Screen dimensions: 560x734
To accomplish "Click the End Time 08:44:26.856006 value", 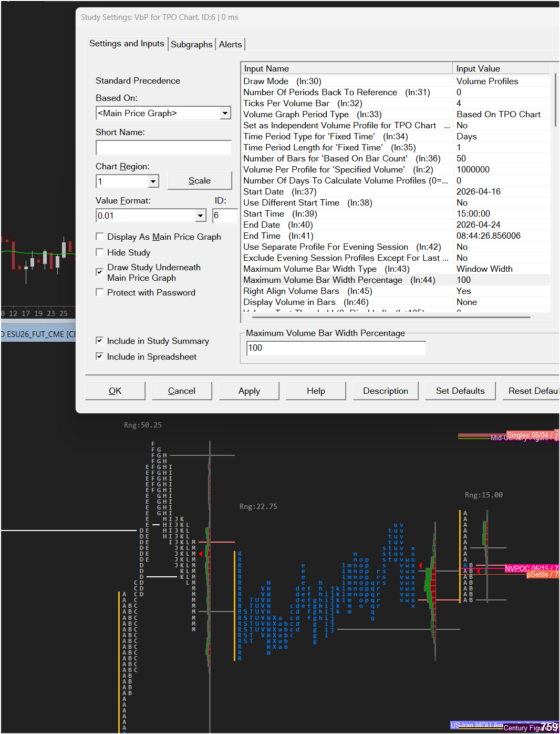I will pyautogui.click(x=501, y=236).
